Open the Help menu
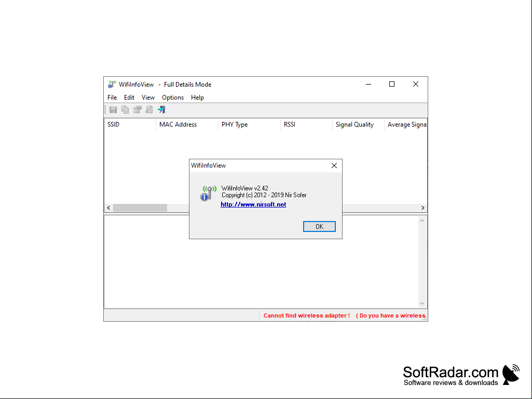Image resolution: width=532 pixels, height=399 pixels. click(197, 98)
